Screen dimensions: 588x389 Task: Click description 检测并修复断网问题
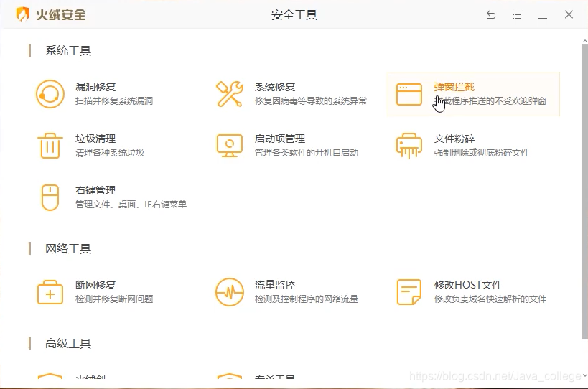point(114,299)
